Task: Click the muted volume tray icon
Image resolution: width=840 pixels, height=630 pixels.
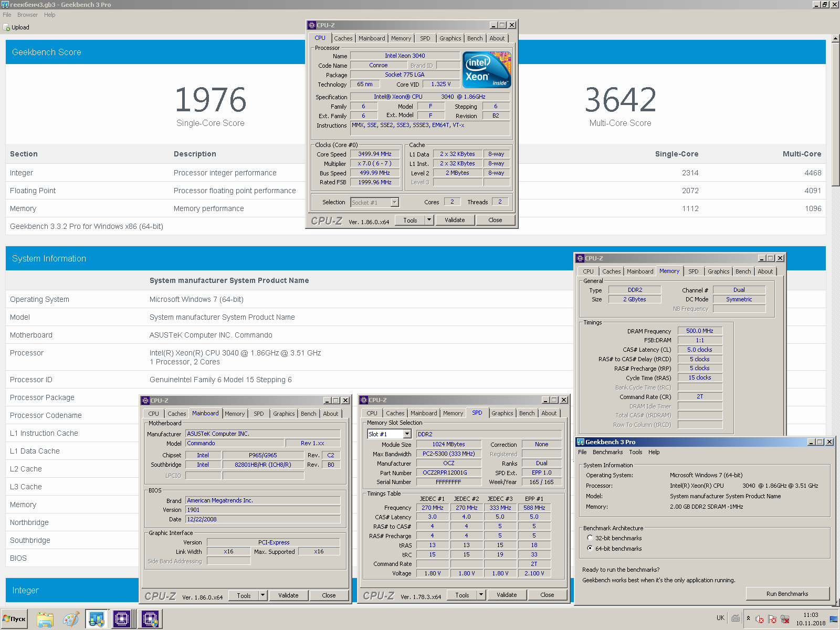Action: coord(760,619)
